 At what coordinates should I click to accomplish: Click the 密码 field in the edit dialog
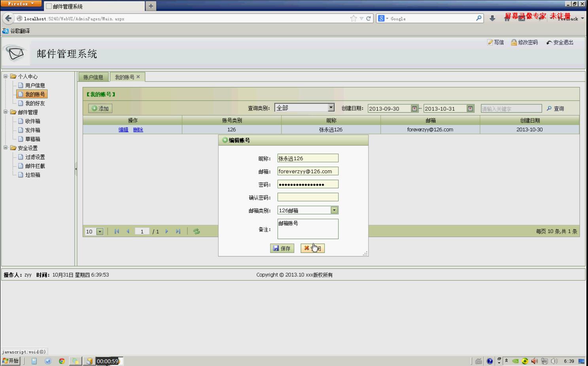(308, 184)
